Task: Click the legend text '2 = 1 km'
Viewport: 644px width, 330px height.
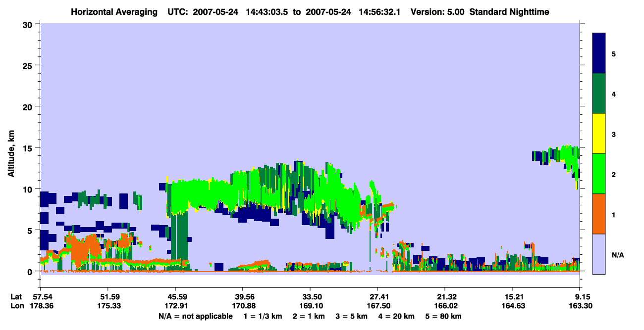Action: tap(309, 316)
